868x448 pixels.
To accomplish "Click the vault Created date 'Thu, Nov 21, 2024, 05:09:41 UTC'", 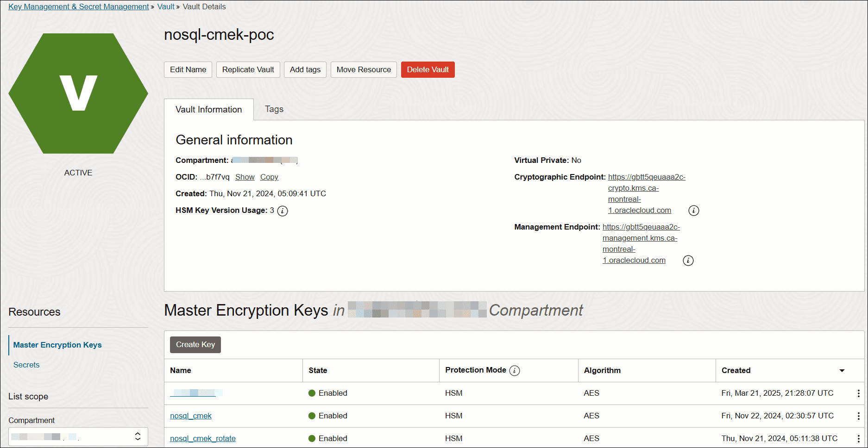I will tap(268, 193).
